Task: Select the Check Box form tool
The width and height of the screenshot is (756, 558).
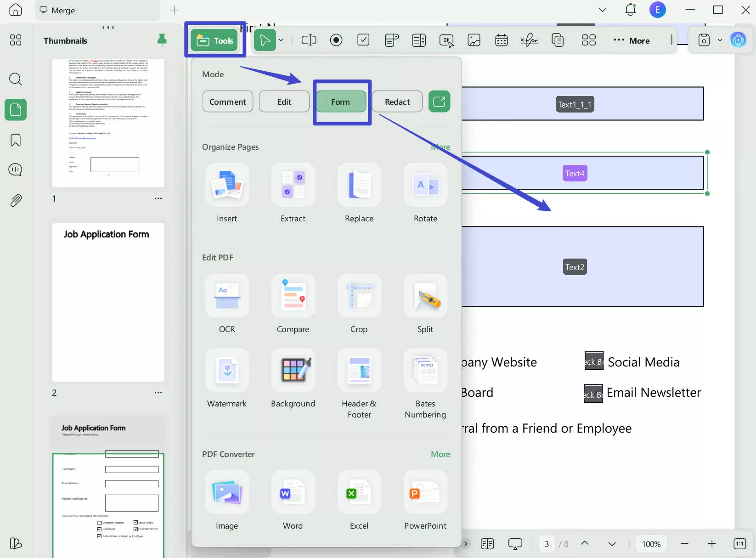Action: (x=363, y=40)
